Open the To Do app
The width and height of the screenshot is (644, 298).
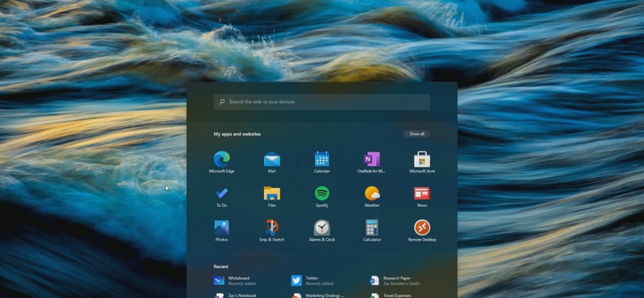pos(222,197)
